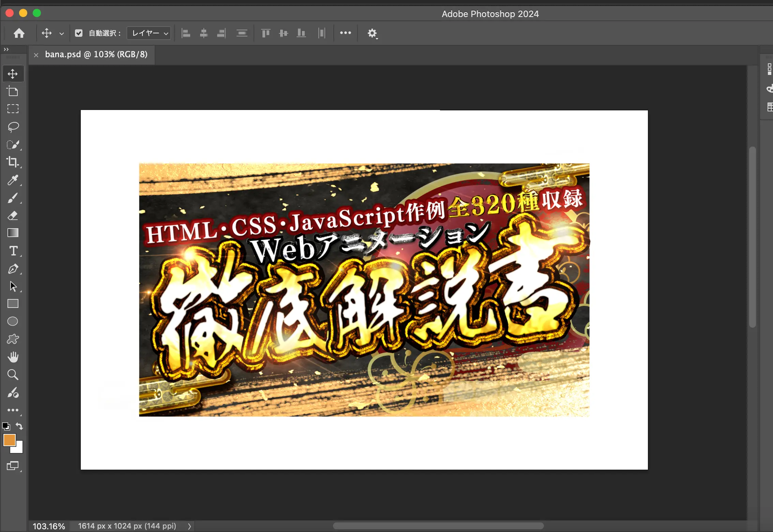
Task: Open the レイヤー auto-select dropdown
Action: 149,33
